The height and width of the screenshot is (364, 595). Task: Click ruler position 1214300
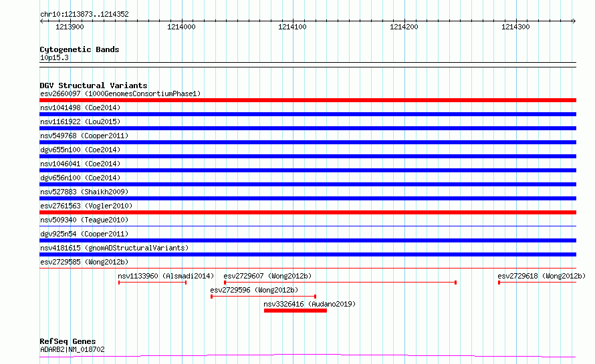[515, 27]
